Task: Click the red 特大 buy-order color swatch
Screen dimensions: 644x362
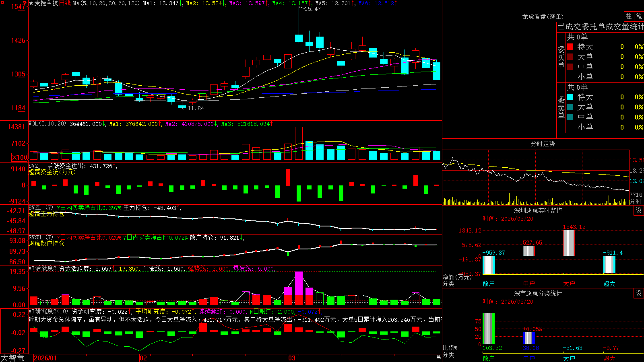Action: point(570,47)
